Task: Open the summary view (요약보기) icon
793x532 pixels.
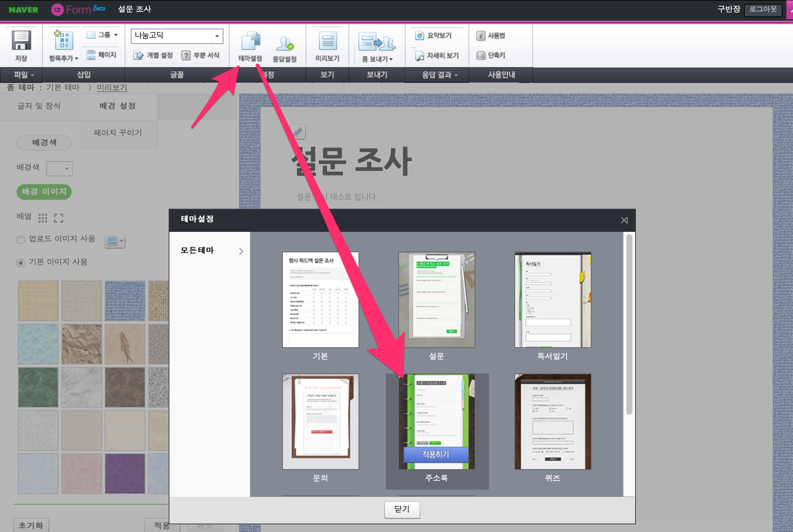Action: point(419,35)
